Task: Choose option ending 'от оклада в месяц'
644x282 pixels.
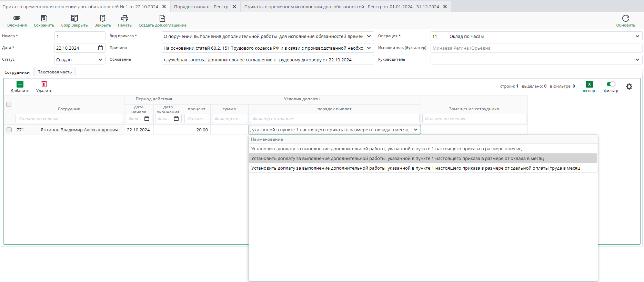Action: (x=423, y=159)
